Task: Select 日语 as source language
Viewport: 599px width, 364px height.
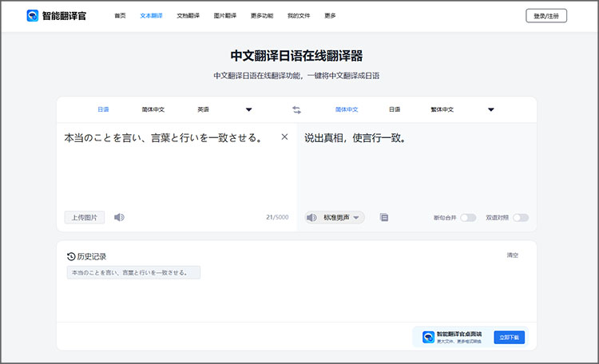Action: tap(103, 109)
